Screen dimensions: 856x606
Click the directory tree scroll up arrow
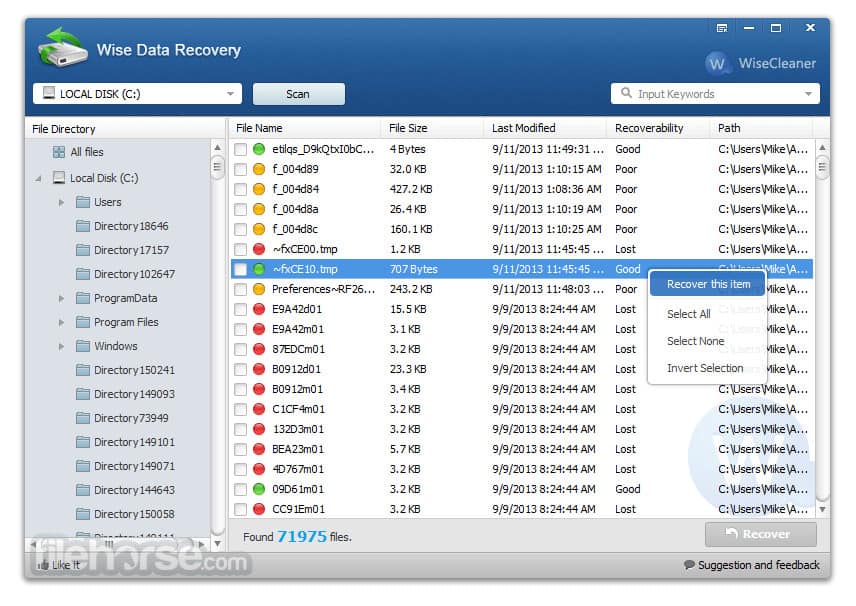[217, 147]
